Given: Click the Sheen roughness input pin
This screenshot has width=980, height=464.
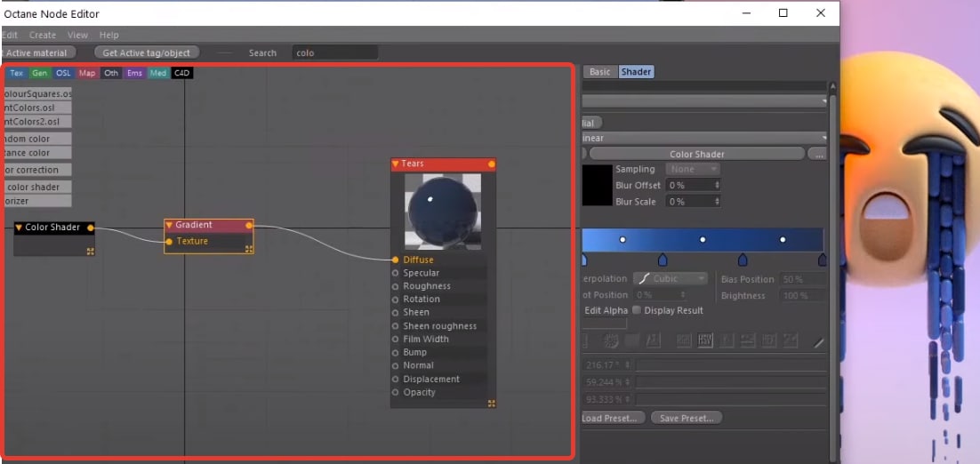Looking at the screenshot, I should pos(395,326).
